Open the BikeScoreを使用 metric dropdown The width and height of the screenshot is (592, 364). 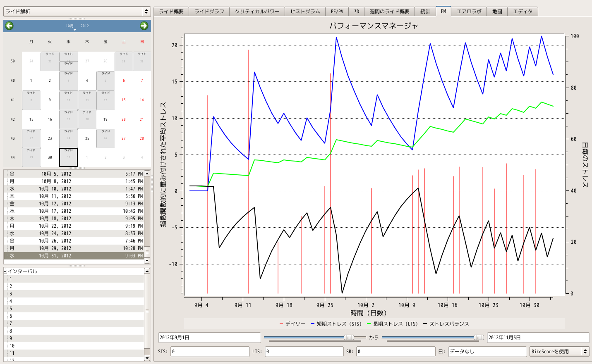(x=560, y=352)
